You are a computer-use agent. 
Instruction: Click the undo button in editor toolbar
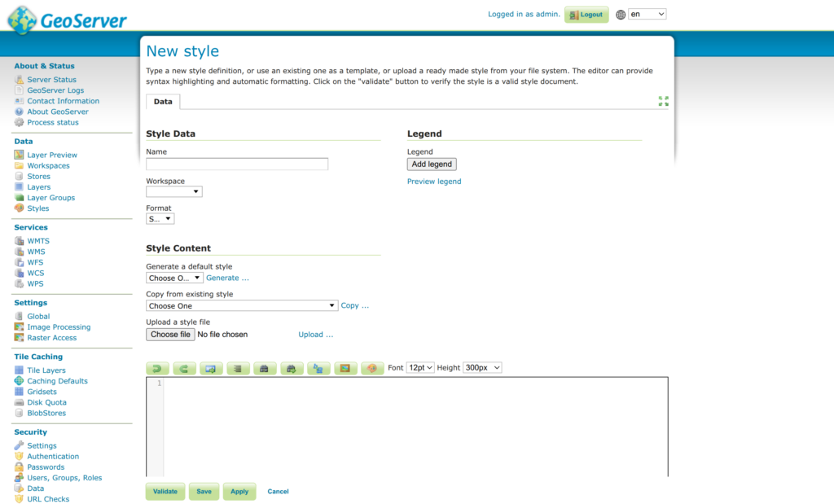(157, 369)
